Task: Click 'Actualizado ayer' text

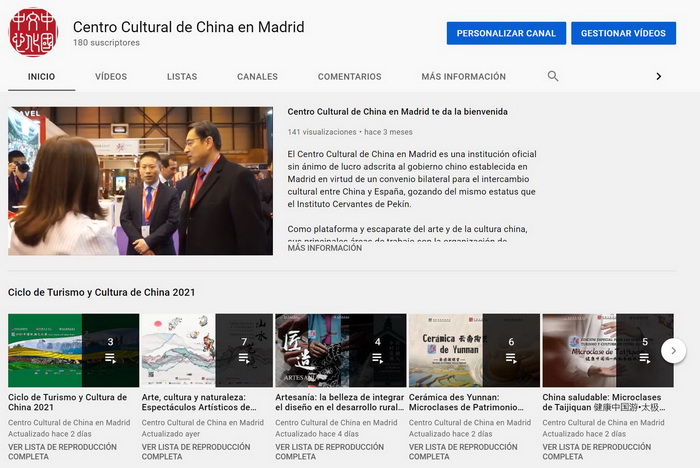Action: pos(171,434)
